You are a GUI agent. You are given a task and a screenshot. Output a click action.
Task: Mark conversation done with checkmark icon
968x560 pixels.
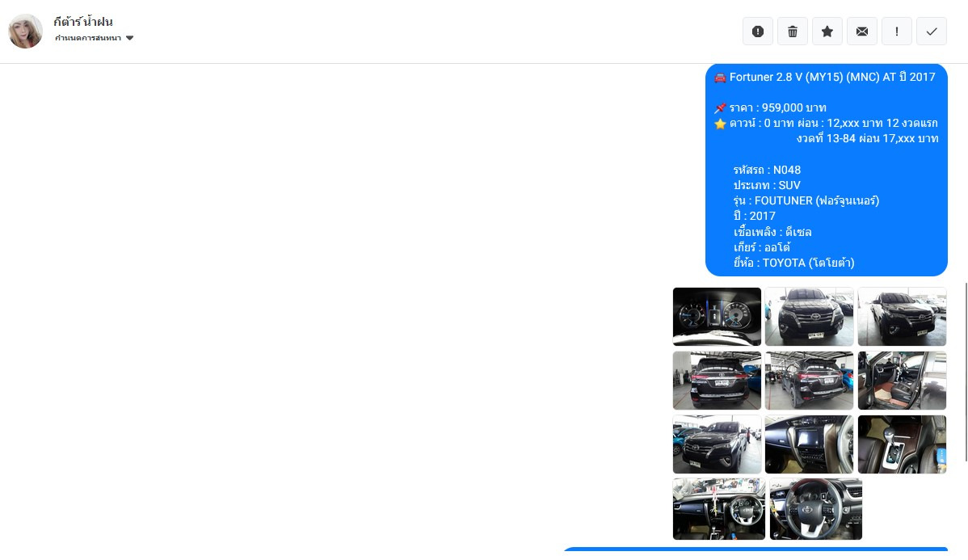[x=931, y=32]
